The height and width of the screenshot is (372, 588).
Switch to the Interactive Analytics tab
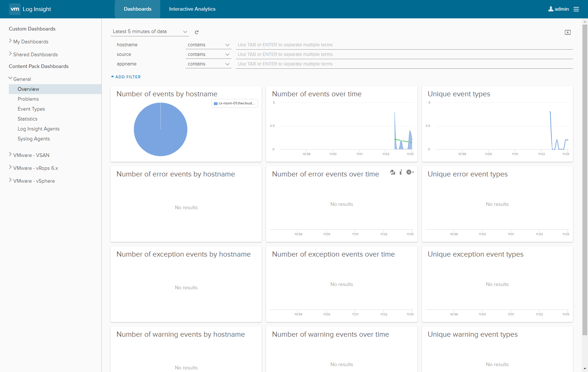[192, 9]
